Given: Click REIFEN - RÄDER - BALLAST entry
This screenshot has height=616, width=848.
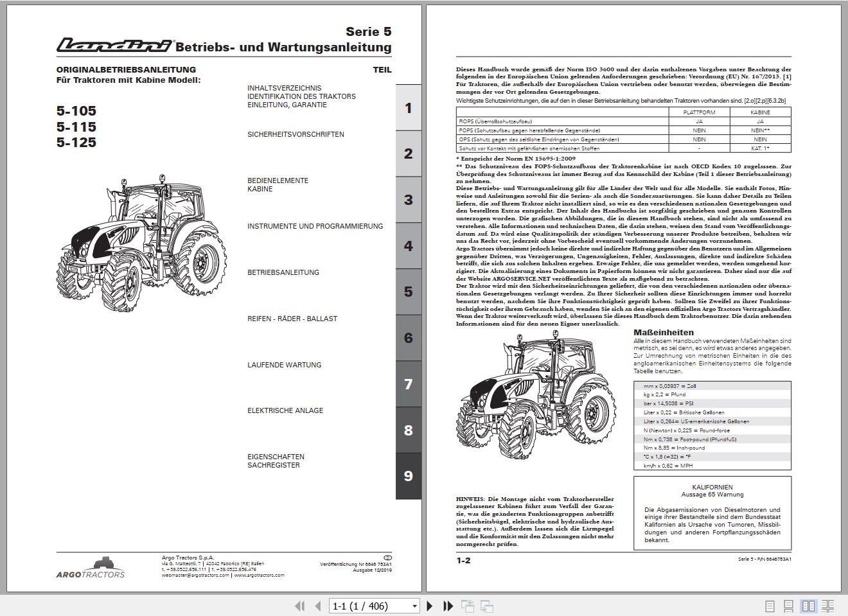Looking at the screenshot, I should point(292,319).
